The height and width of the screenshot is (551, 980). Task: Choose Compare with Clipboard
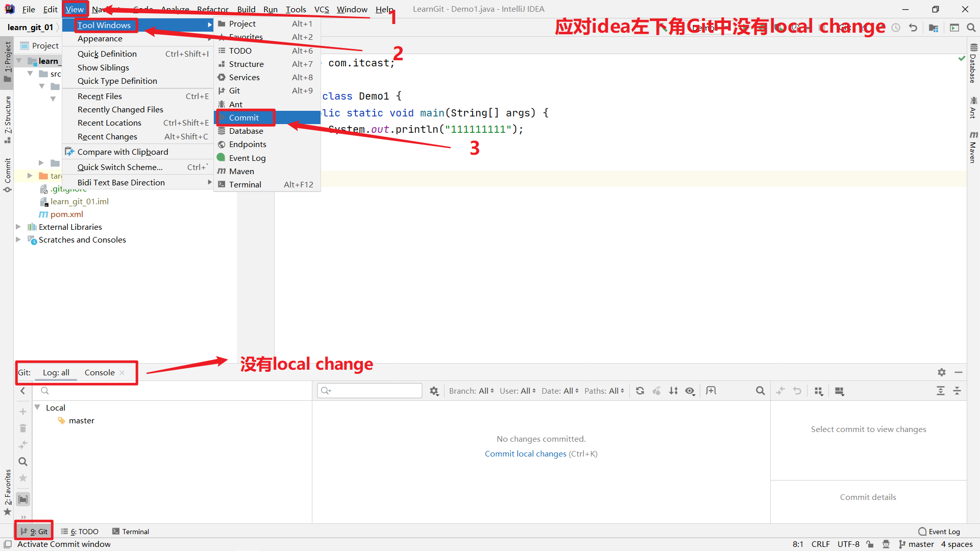138,152
